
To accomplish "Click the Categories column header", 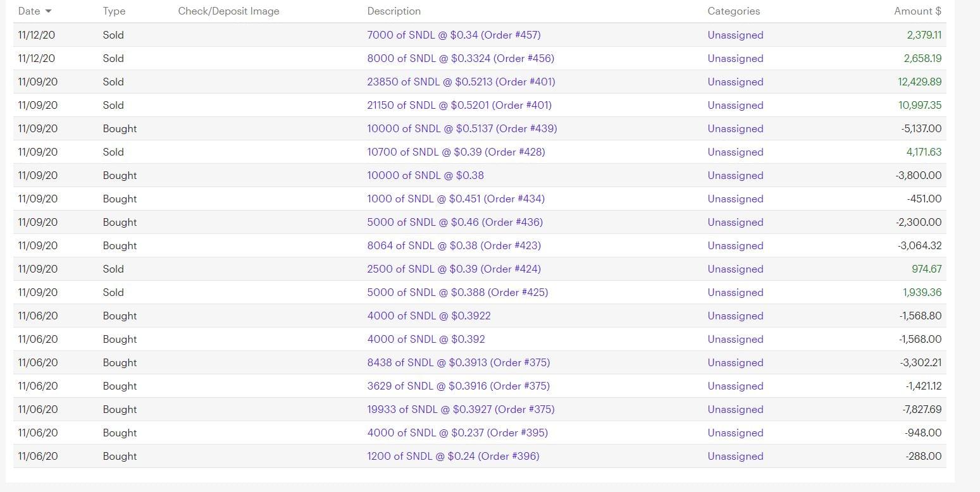I will pos(733,11).
